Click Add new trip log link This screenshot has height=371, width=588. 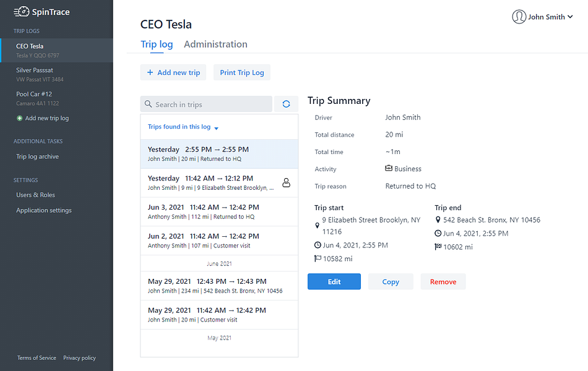pos(47,118)
